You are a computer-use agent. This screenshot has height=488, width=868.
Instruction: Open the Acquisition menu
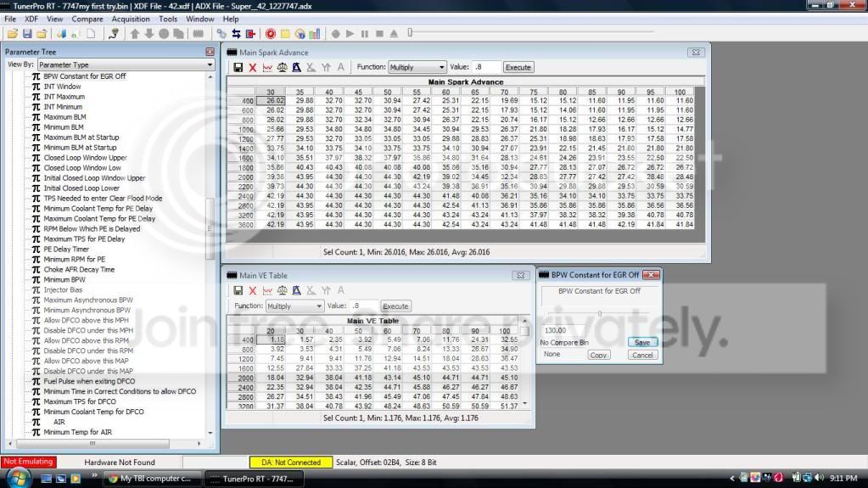click(x=131, y=19)
